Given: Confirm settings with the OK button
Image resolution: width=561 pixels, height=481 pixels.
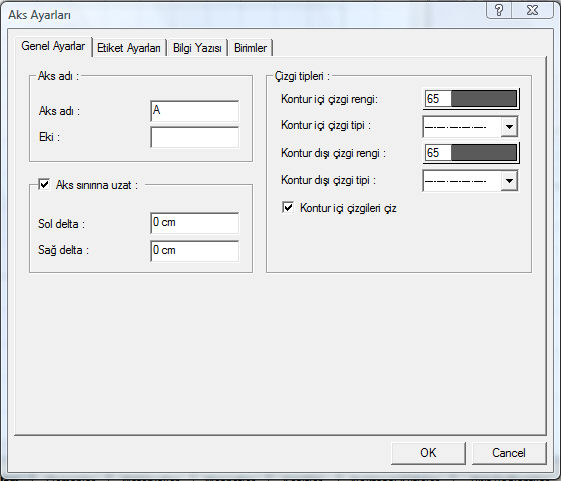Looking at the screenshot, I should click(x=428, y=453).
